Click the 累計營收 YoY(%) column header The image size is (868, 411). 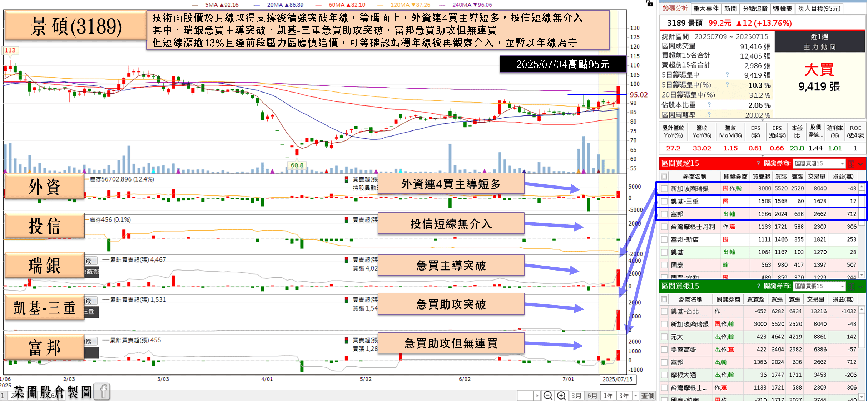click(673, 132)
